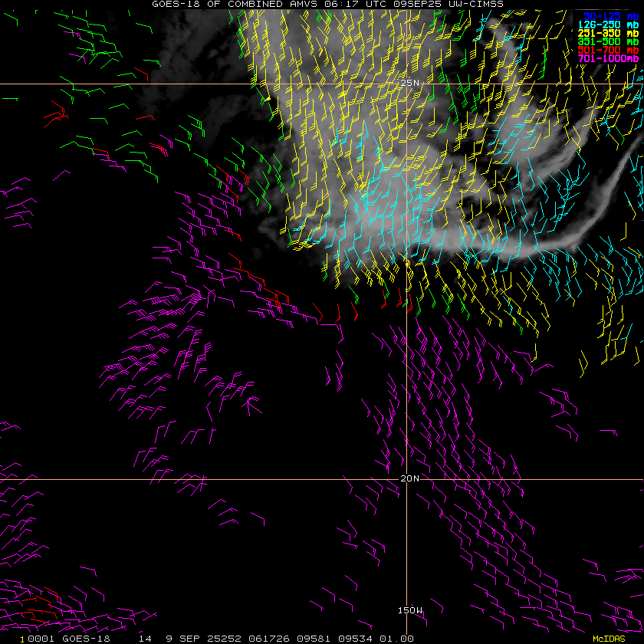Pick the 251-350 mb yellow legend entry
This screenshot has width=644, height=644.
click(610, 33)
